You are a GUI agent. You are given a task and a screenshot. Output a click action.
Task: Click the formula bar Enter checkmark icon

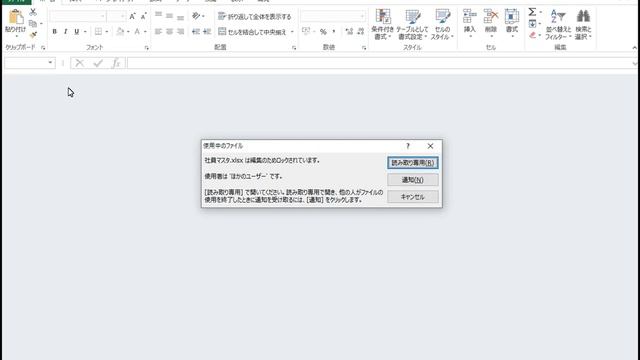point(98,63)
